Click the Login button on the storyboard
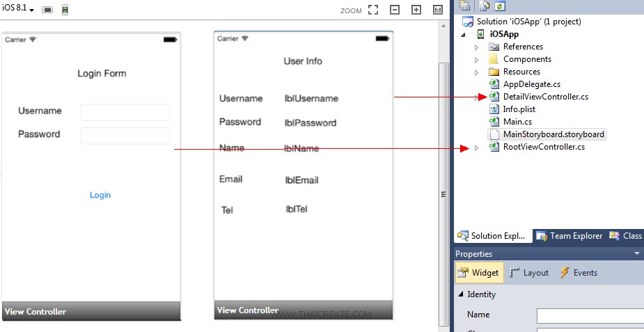 tap(100, 195)
